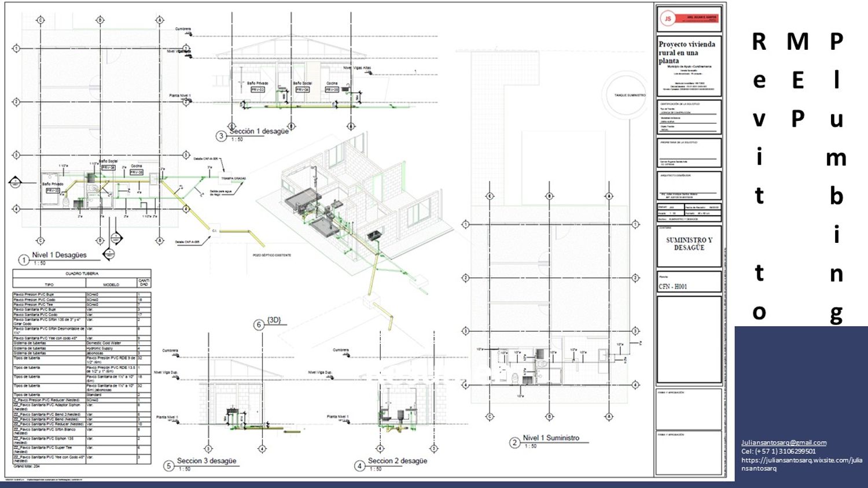Select the TANQUE SUMINISTRO circular tank symbol
The image size is (868, 488).
[630, 95]
